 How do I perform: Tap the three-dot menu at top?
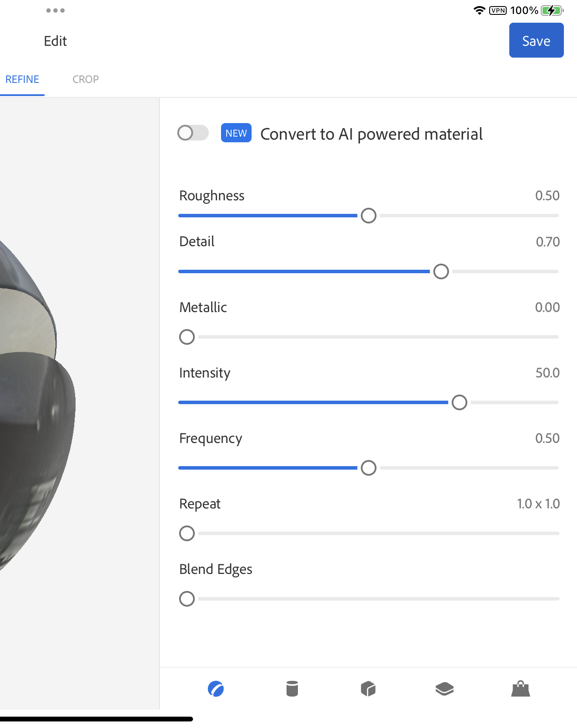pos(55,10)
